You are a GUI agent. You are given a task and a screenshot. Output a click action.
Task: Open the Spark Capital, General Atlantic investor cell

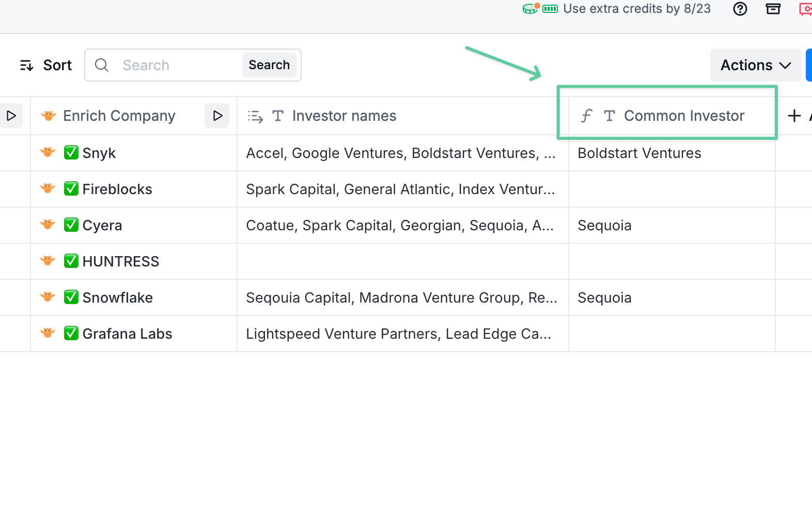click(403, 189)
